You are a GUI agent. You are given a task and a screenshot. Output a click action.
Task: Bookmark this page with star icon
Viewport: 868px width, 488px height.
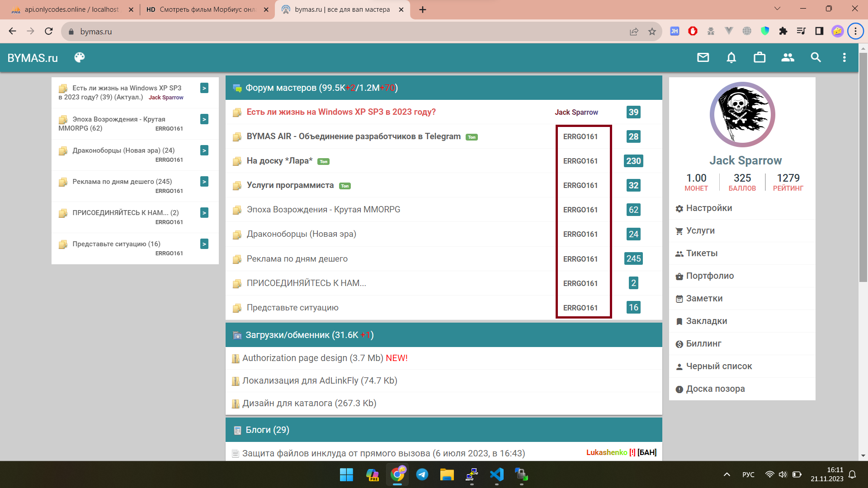point(652,31)
